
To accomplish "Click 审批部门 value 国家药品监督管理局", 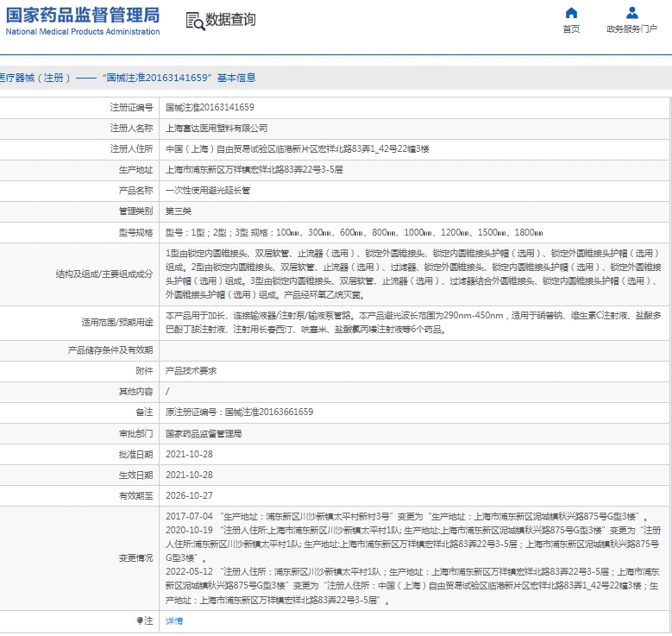I will point(204,433).
